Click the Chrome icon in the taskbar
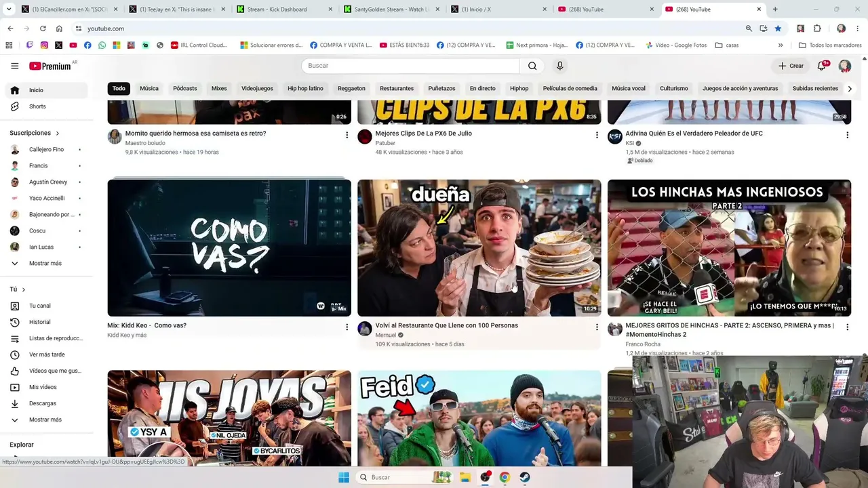The height and width of the screenshot is (488, 868). (x=505, y=477)
